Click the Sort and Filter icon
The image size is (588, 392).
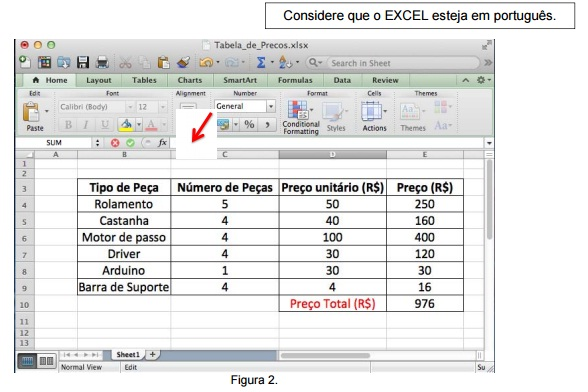pyautogui.click(x=285, y=62)
